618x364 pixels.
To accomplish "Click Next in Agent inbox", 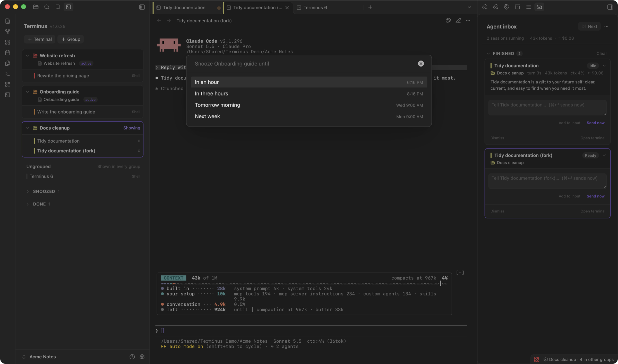I will 589,27.
